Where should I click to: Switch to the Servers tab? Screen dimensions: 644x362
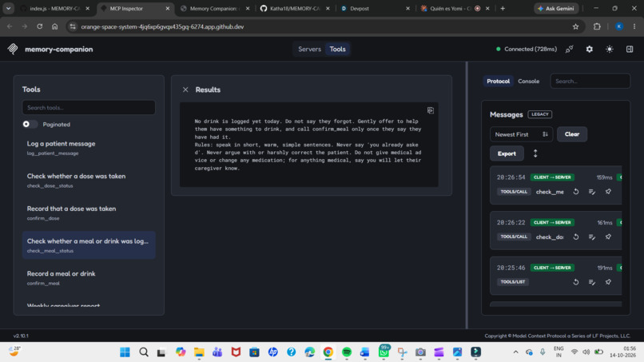(x=310, y=50)
